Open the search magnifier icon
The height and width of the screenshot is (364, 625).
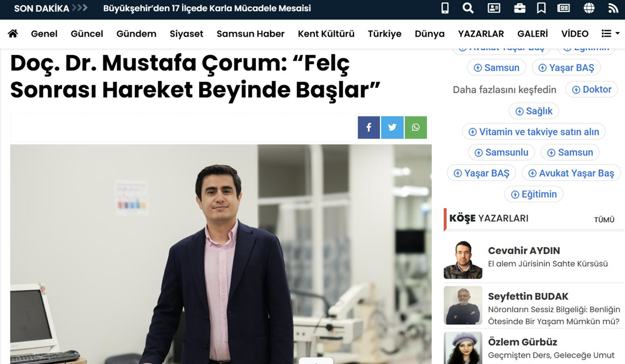click(x=468, y=8)
